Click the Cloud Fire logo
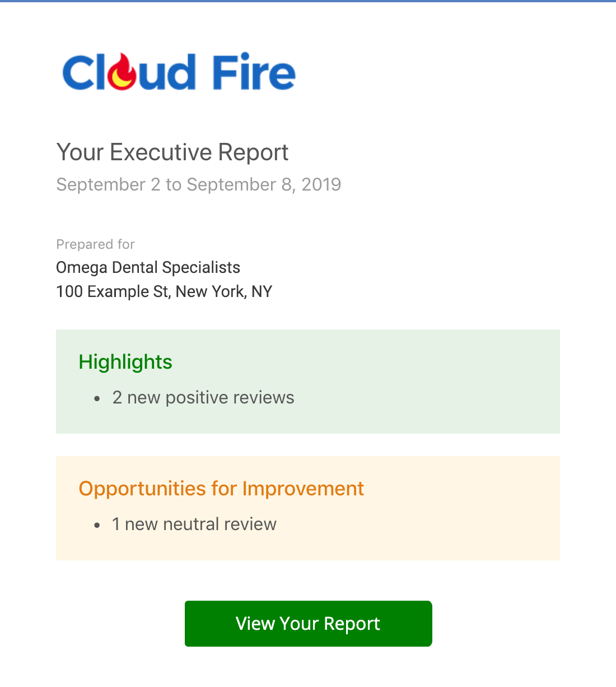This screenshot has height=687, width=616. tap(179, 72)
